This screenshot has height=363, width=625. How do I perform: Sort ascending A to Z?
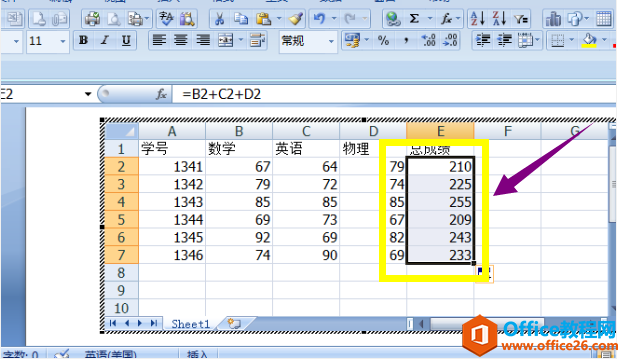[x=478, y=19]
